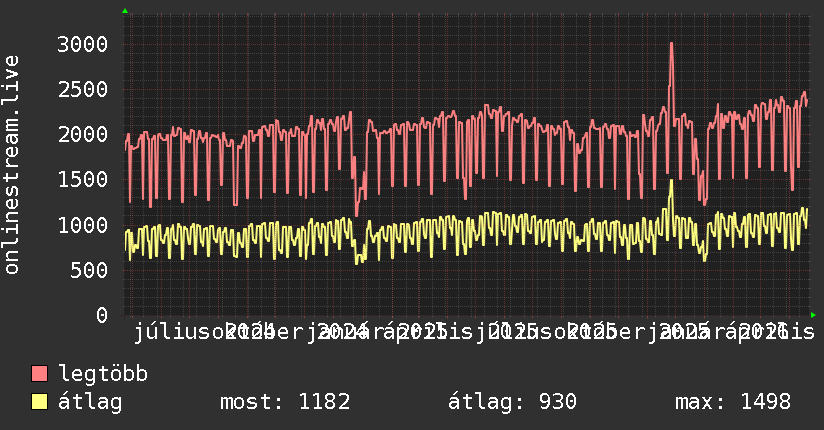Click the tallest red peak near 3000
This screenshot has height=430, width=824.
[672, 44]
